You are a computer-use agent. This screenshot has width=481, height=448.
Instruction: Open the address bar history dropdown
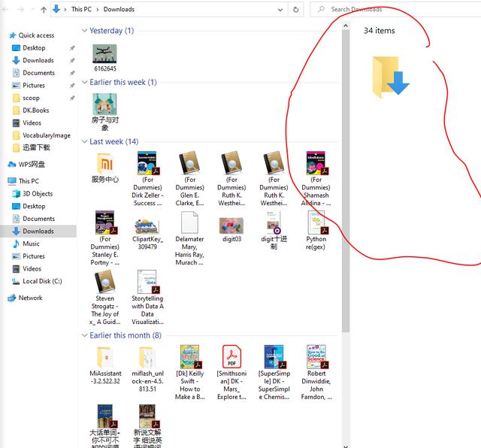280,10
